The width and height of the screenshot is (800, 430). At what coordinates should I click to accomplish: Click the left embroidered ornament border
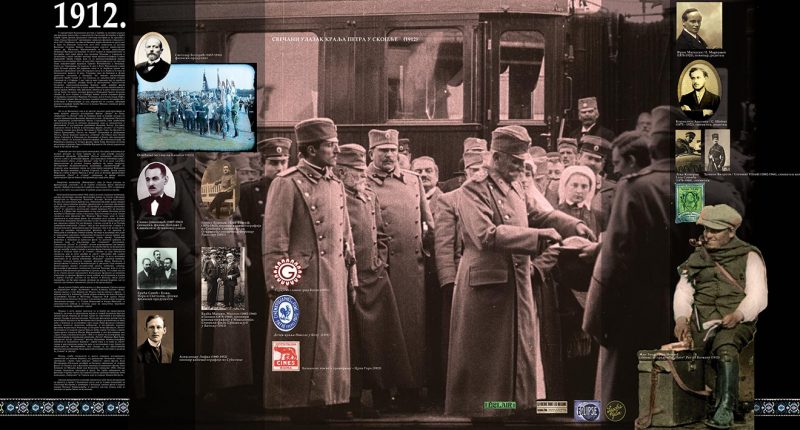tap(64, 407)
